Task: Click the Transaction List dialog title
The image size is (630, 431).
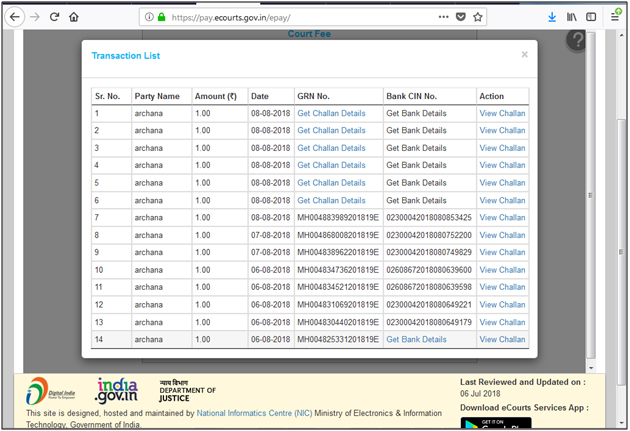Action: pyautogui.click(x=125, y=56)
